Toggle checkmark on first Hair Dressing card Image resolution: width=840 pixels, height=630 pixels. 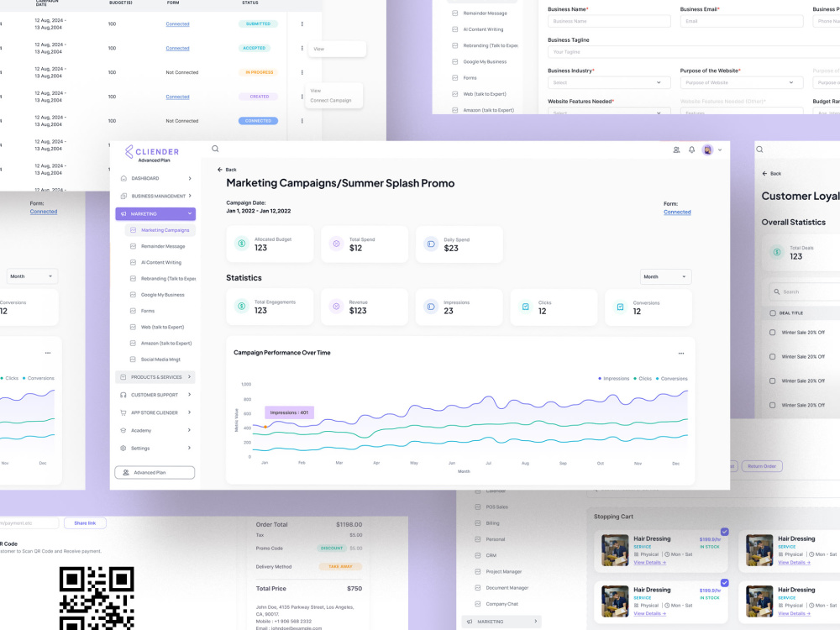click(724, 532)
